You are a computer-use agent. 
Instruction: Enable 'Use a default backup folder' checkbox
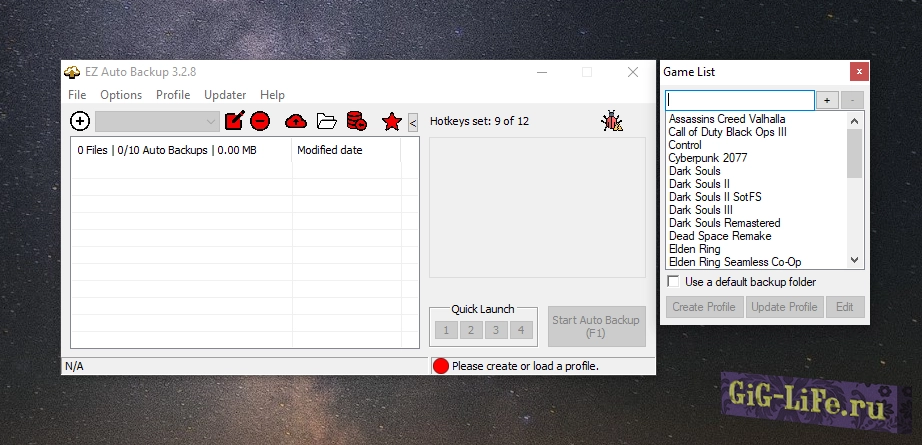pyautogui.click(x=674, y=282)
